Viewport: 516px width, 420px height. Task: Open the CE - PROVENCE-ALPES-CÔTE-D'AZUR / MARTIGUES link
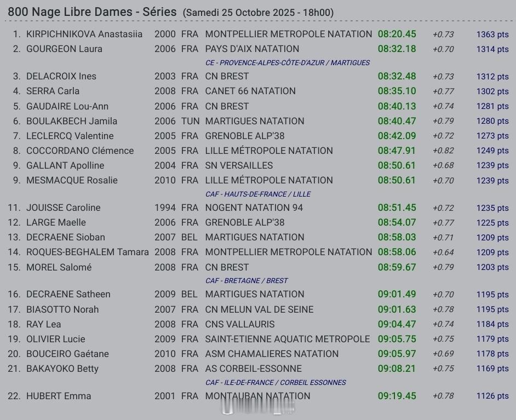288,62
